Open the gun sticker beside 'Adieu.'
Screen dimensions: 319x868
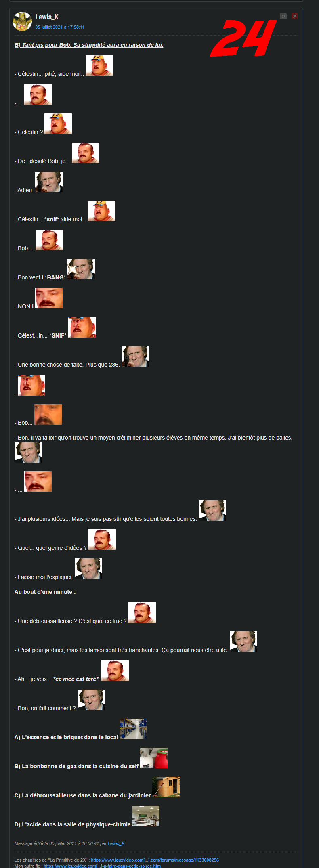(49, 182)
